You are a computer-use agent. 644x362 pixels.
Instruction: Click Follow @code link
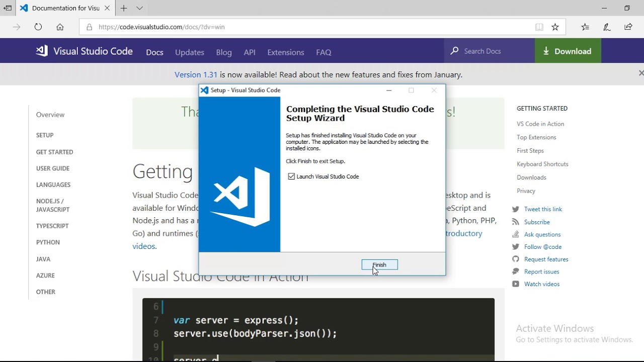543,247
